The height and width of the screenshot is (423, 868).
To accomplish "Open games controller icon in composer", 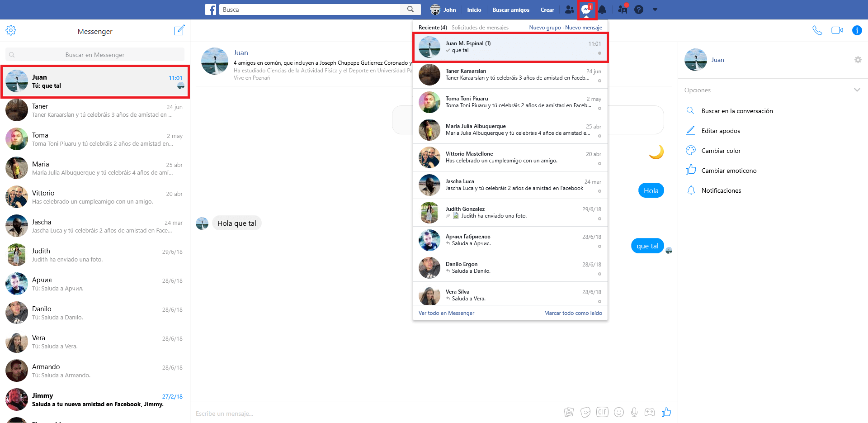I will point(650,412).
